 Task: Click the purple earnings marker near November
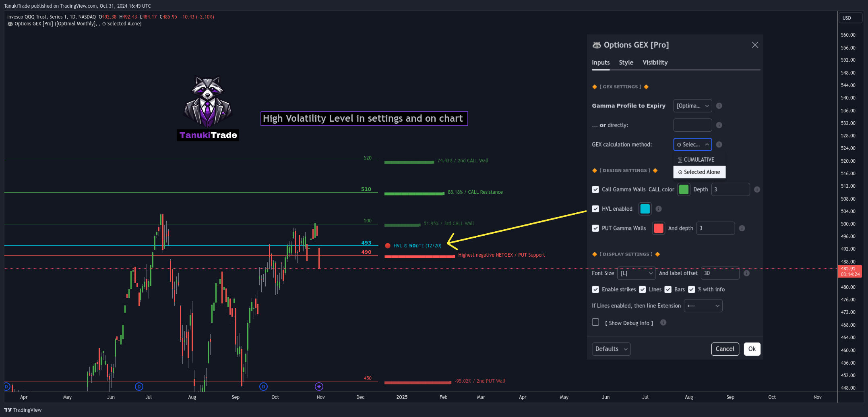tap(319, 387)
